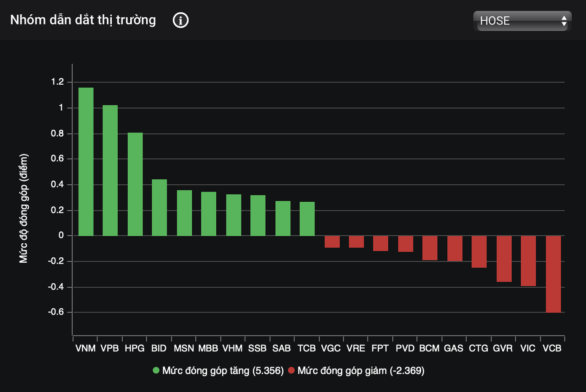Click the 'Nhóm dẫn dắt thị trường' title

(x=83, y=20)
